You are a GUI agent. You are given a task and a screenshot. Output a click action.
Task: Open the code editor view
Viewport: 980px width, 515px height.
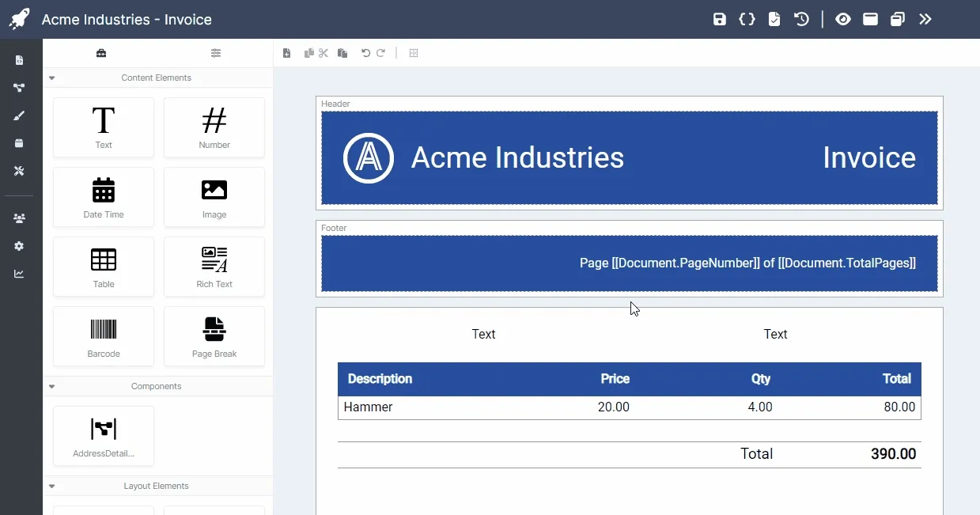[x=747, y=19]
